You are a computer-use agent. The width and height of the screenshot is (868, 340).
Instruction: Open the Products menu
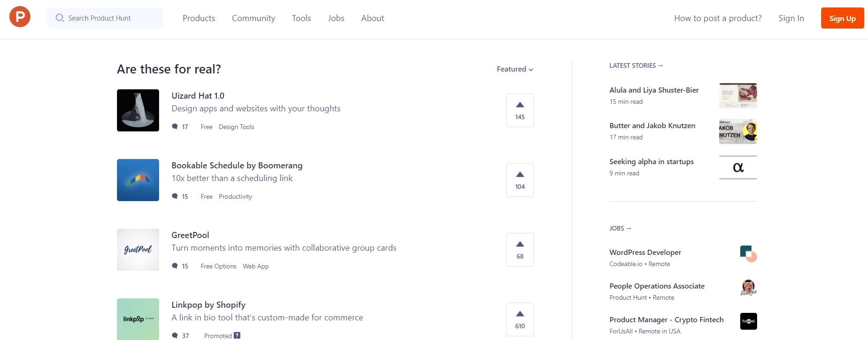tap(198, 18)
